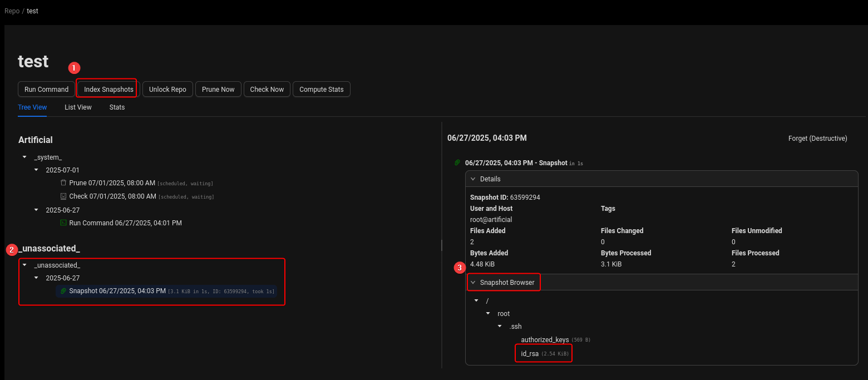
Task: Click the vertical splitter handle between the panels
Action: pyautogui.click(x=442, y=245)
